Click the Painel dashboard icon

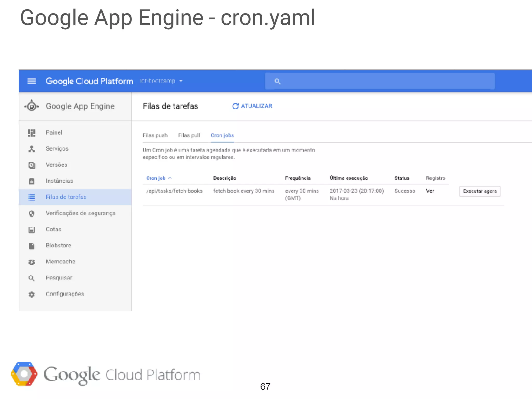(32, 133)
